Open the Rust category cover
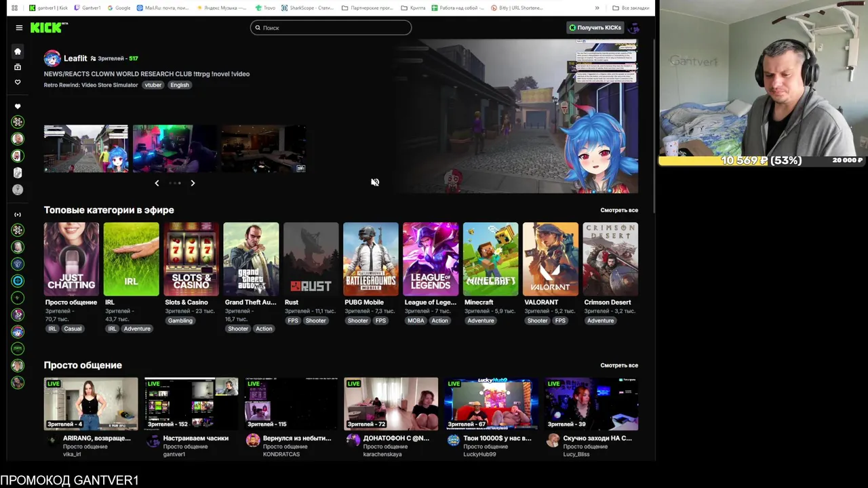Screen dimensions: 868x488 (311, 259)
